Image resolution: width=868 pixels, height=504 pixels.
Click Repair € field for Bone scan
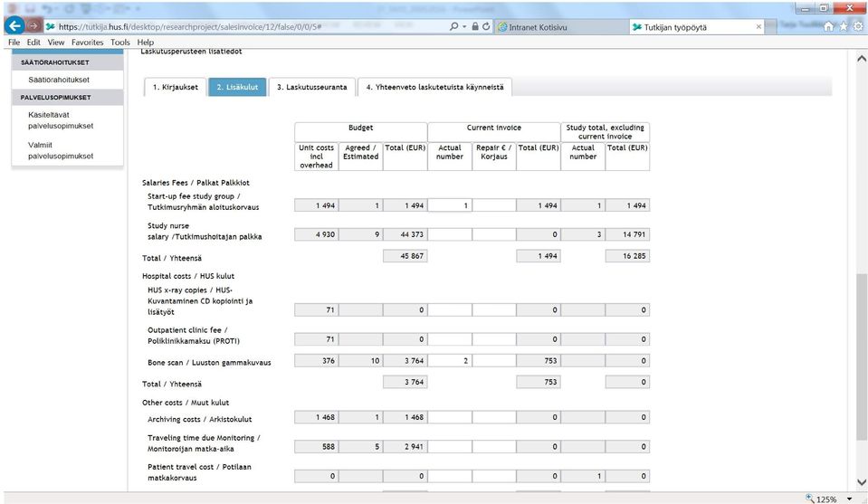tap(494, 361)
